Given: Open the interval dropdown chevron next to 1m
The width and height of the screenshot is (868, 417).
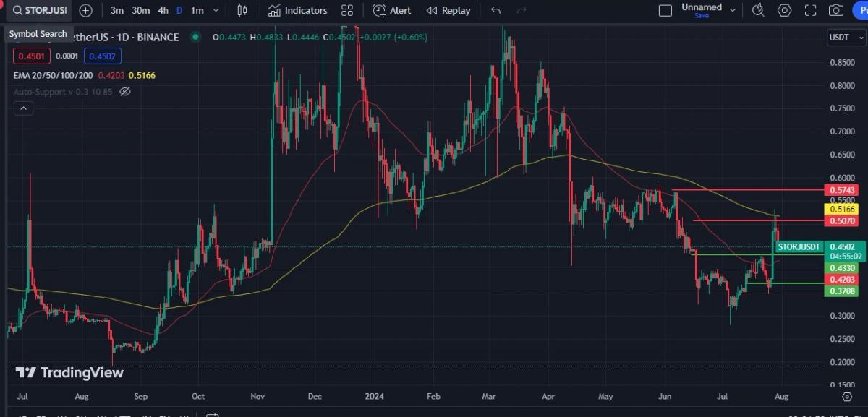Looking at the screenshot, I should (x=214, y=10).
